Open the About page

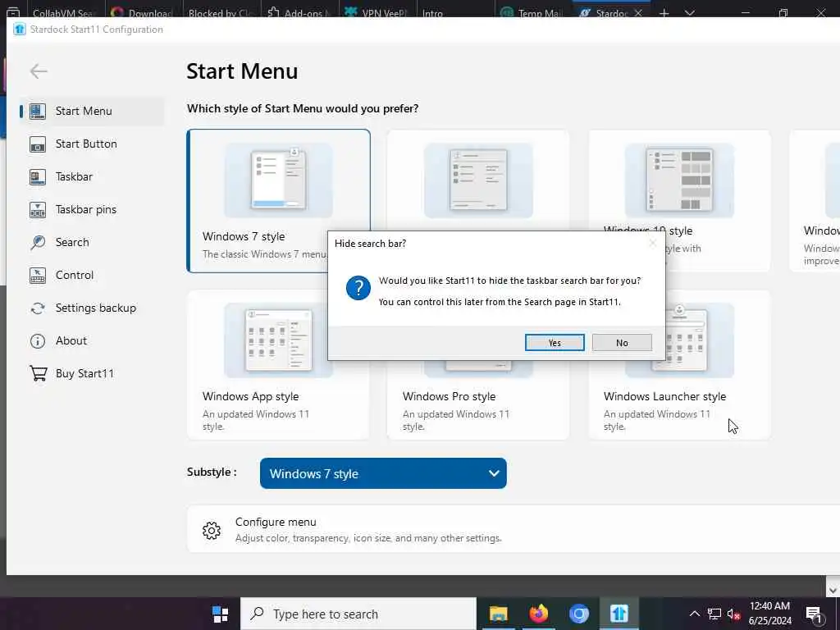(x=71, y=340)
